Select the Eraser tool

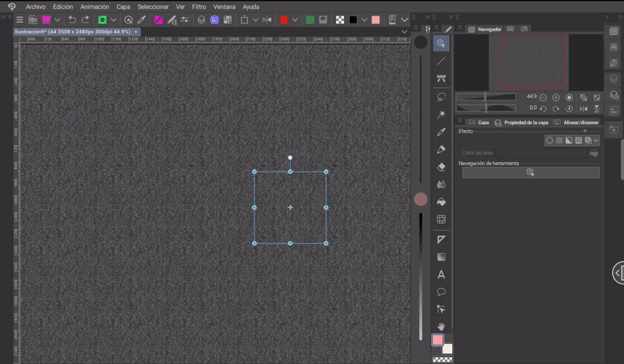(x=441, y=167)
